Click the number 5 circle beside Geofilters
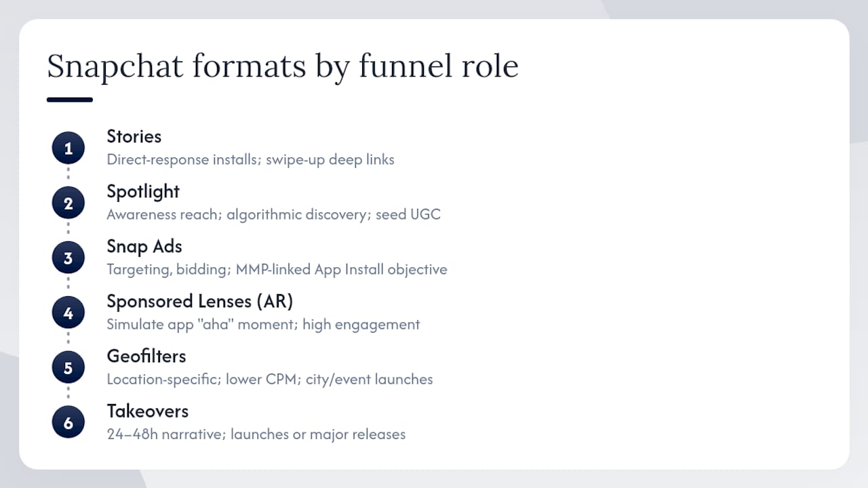This screenshot has width=868, height=488. [x=68, y=368]
